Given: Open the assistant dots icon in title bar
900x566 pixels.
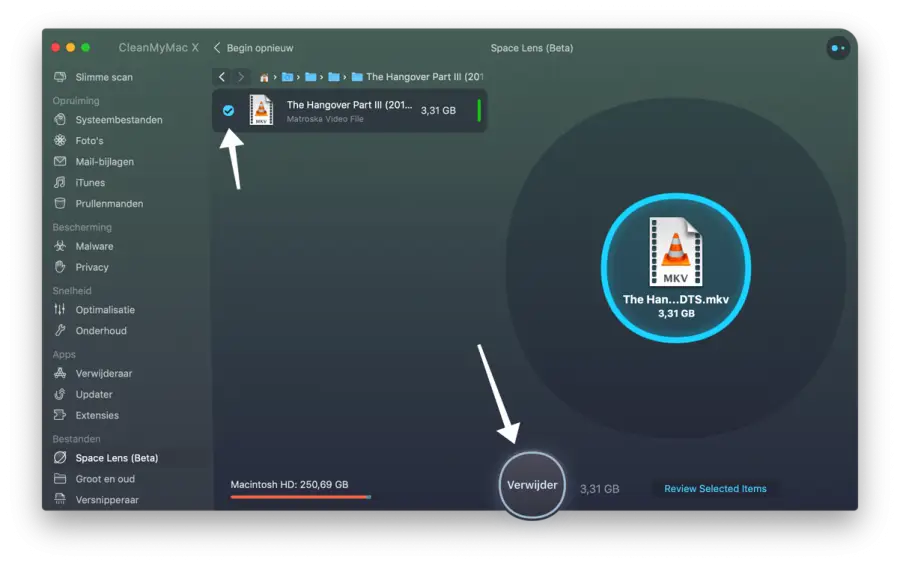Looking at the screenshot, I should (838, 48).
